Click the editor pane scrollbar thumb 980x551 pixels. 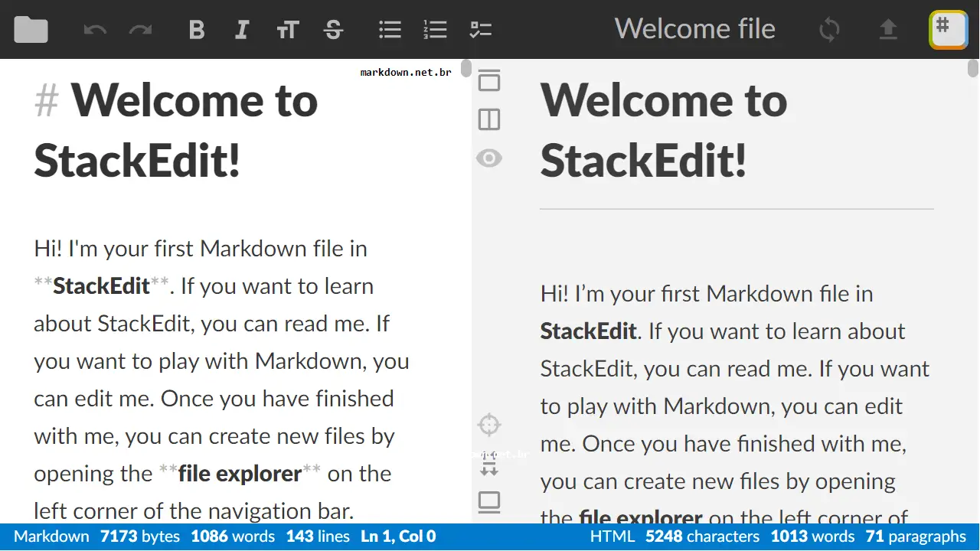(x=466, y=68)
